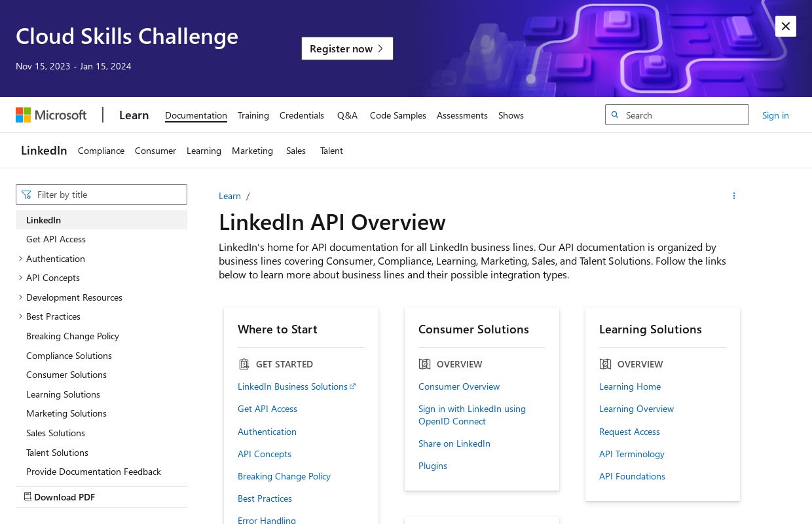Go to Q&A section
The height and width of the screenshot is (524, 812).
tap(347, 115)
